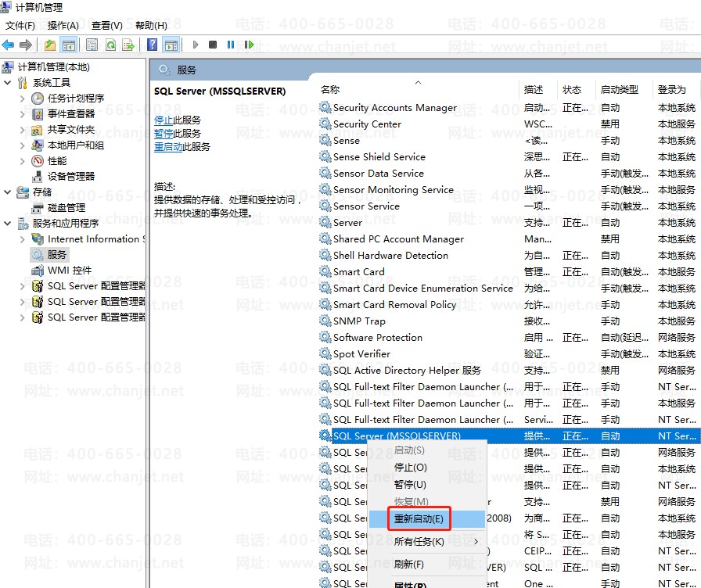
Task: Collapse the 存储 tree node
Action: (7, 192)
